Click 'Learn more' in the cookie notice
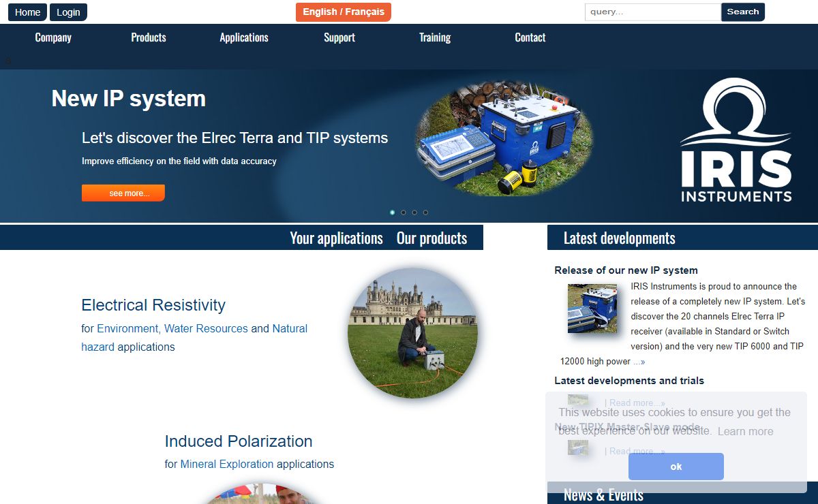Screen dimensions: 818x504 [745, 431]
